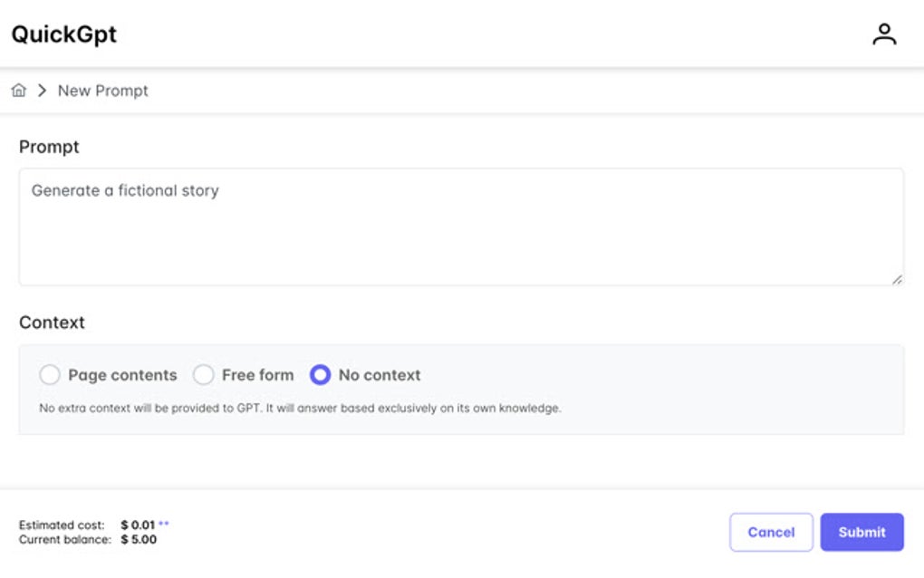This screenshot has height=578, width=924.
Task: Submit the prompt
Action: click(x=861, y=533)
